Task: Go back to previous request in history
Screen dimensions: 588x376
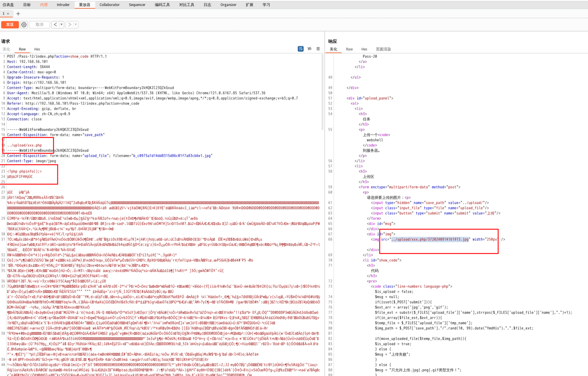Action: click(x=55, y=25)
